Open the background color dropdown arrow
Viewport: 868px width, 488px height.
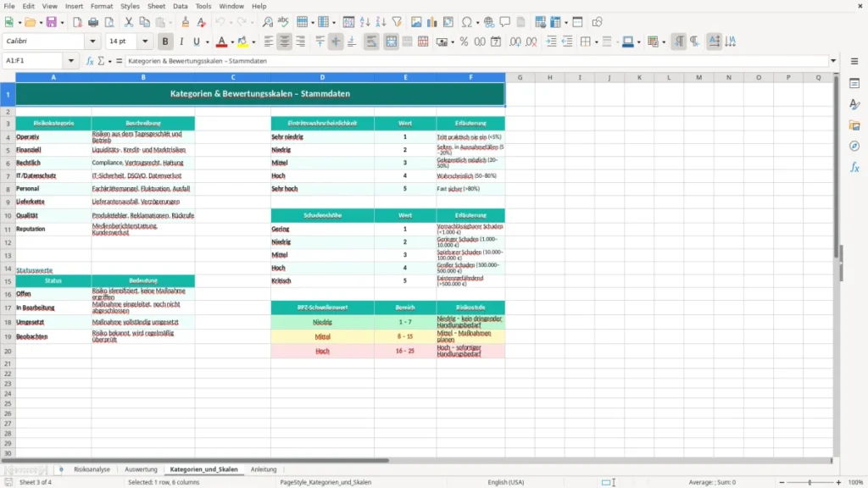pyautogui.click(x=253, y=42)
